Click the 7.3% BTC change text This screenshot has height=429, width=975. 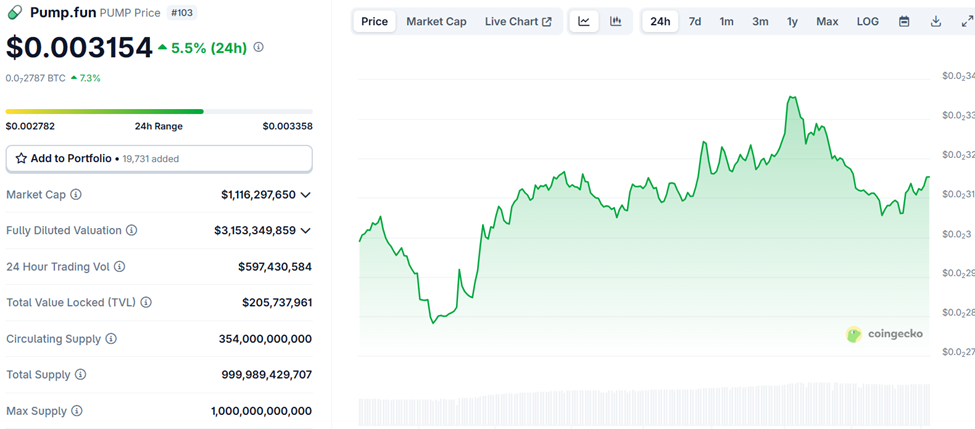90,78
